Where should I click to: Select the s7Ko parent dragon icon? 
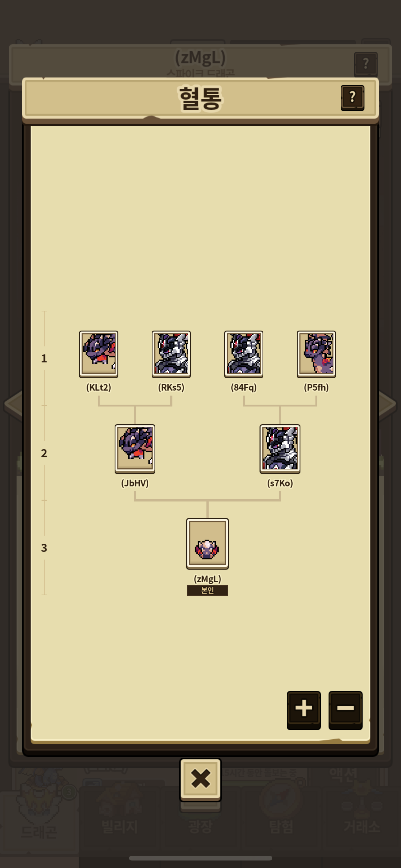click(280, 449)
